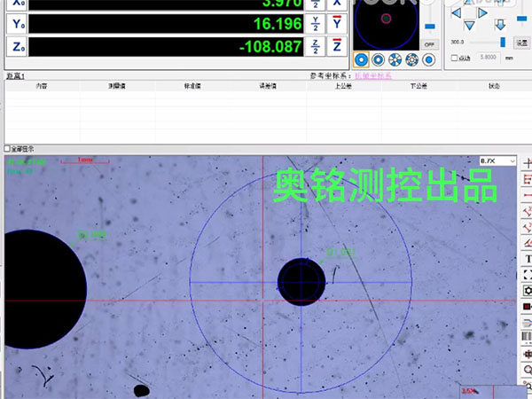Toggle the light OFF button
The height and width of the screenshot is (399, 532).
coord(430,43)
